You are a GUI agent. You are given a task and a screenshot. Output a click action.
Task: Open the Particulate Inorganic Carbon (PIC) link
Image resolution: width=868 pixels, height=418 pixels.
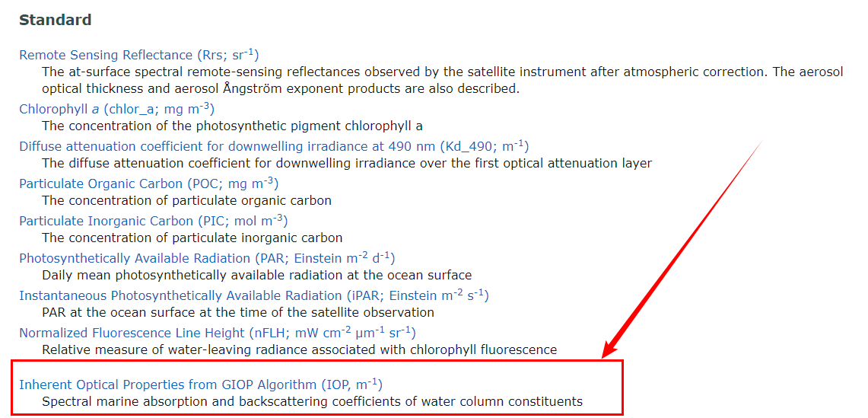tap(154, 221)
